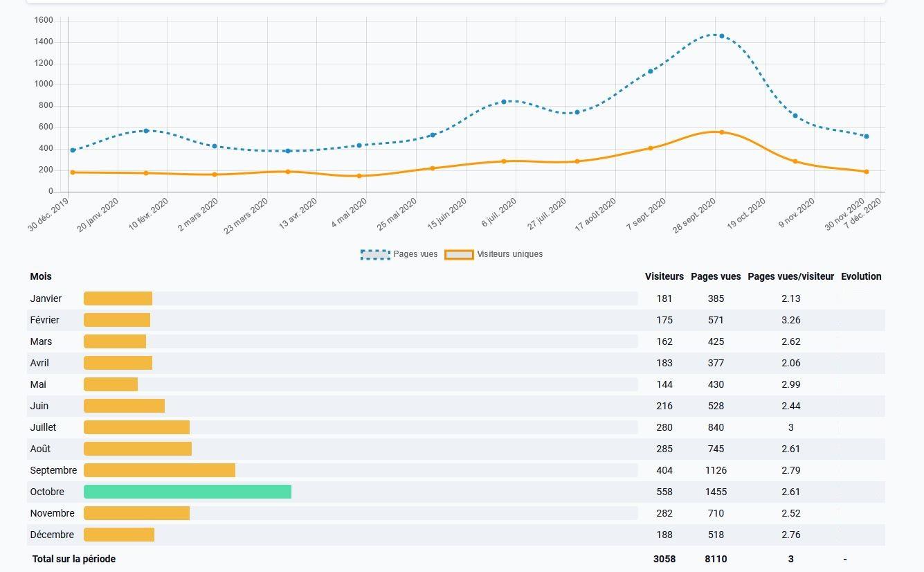
Task: Click the total visitors value 3058
Action: [664, 559]
